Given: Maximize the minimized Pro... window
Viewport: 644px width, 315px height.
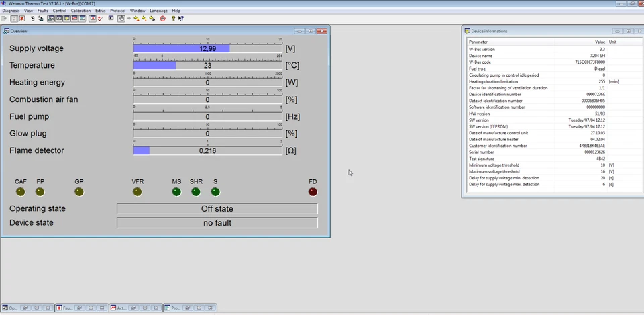Looking at the screenshot, I should point(199,308).
